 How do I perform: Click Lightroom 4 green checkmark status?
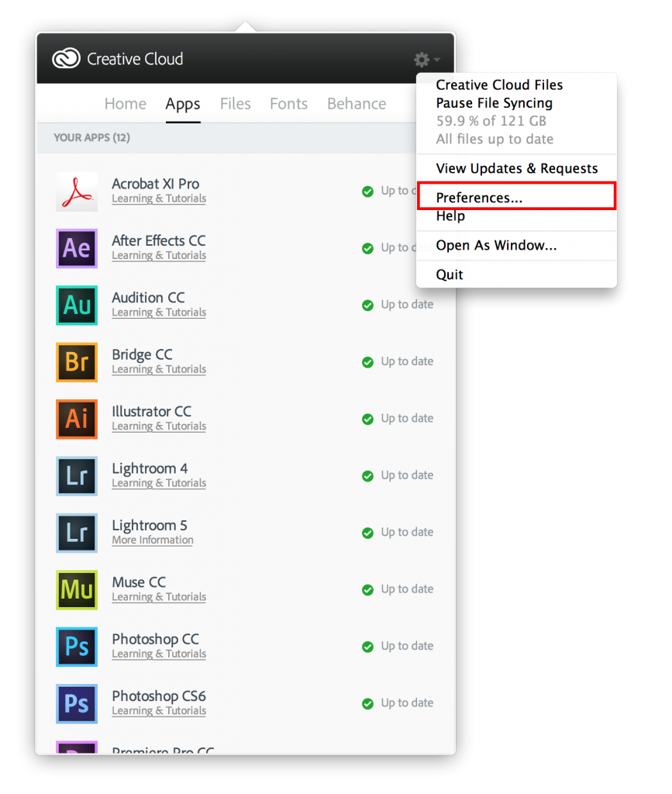[x=368, y=476]
